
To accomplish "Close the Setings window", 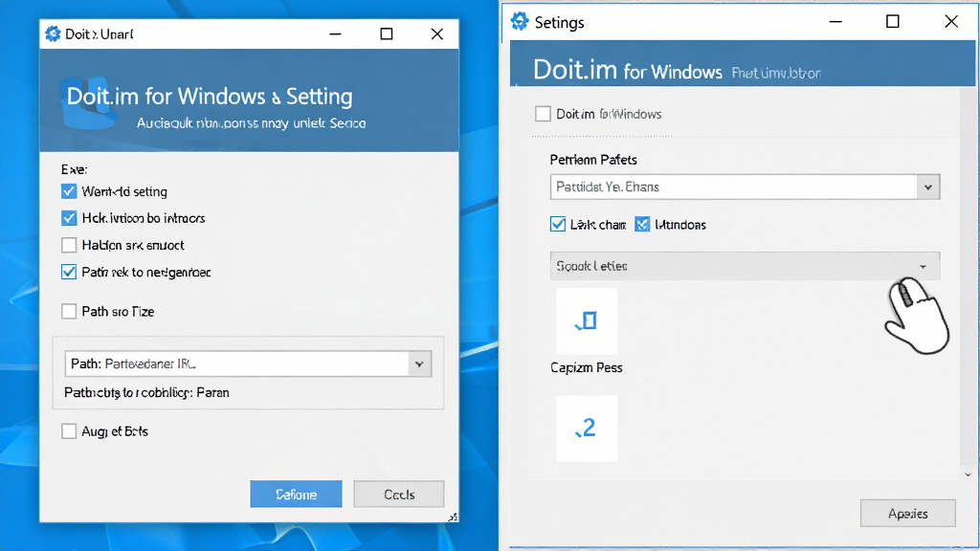I will [951, 22].
